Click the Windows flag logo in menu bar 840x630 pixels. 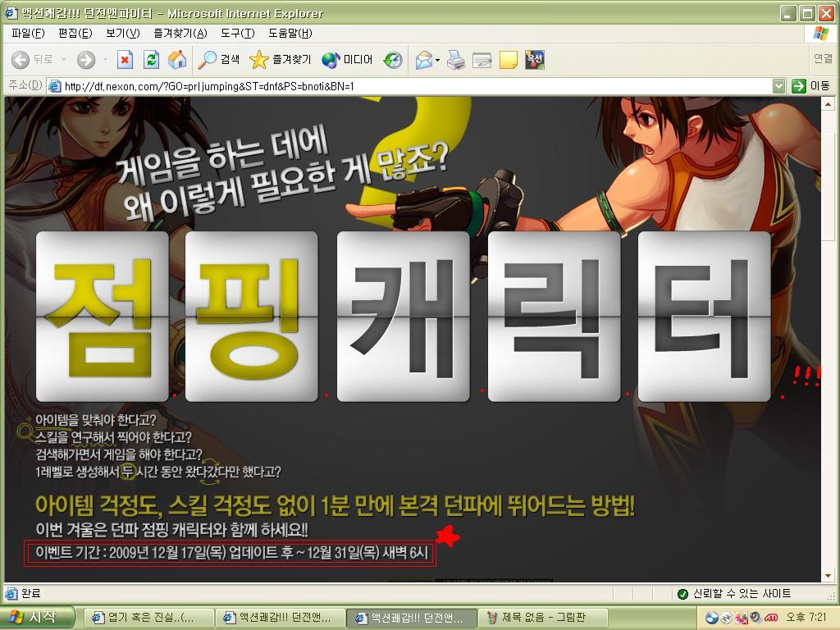point(820,33)
